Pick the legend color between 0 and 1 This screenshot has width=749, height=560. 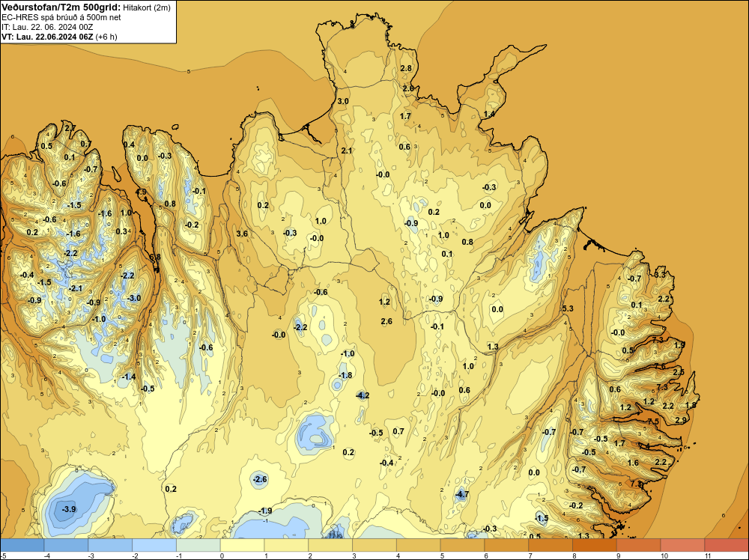tap(242, 545)
